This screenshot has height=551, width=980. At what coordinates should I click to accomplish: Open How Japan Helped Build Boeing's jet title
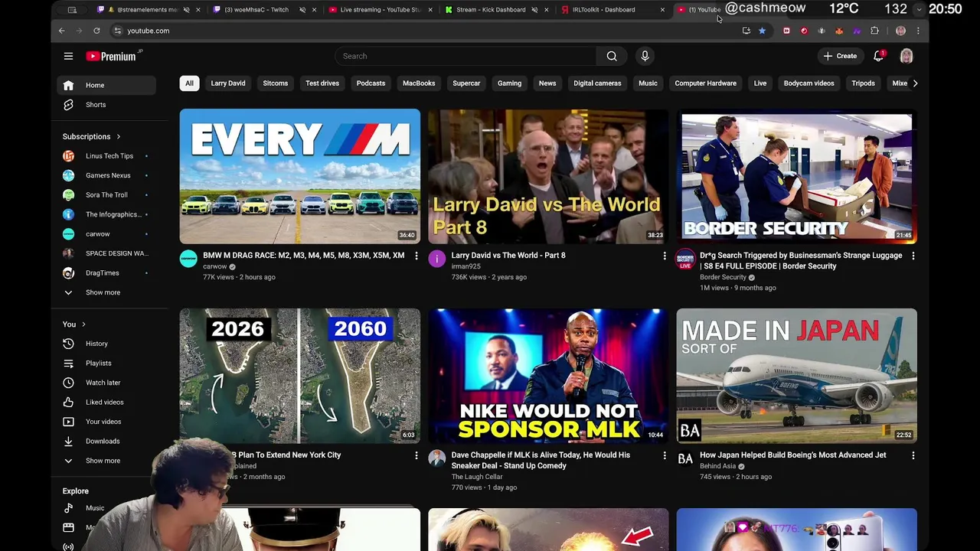click(x=792, y=455)
